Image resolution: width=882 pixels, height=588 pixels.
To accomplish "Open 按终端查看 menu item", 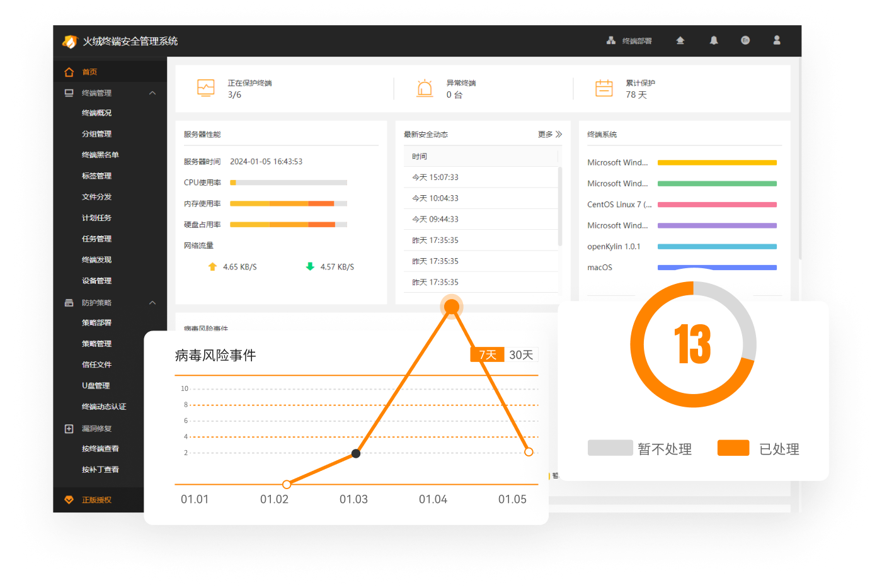I will pos(100,449).
